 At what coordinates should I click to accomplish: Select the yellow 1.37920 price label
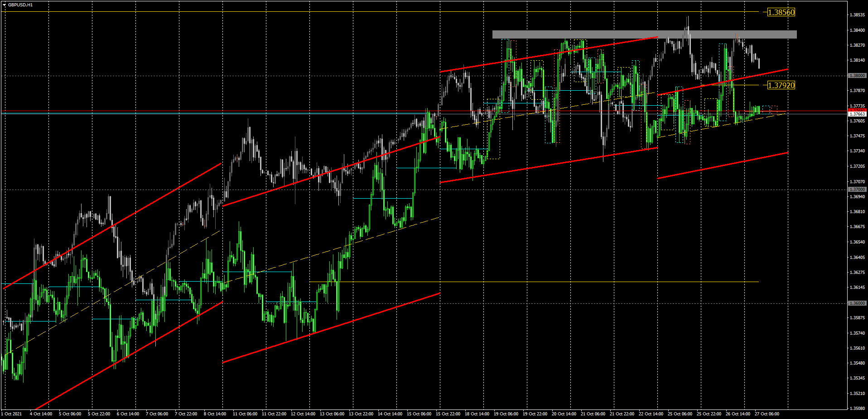[781, 85]
